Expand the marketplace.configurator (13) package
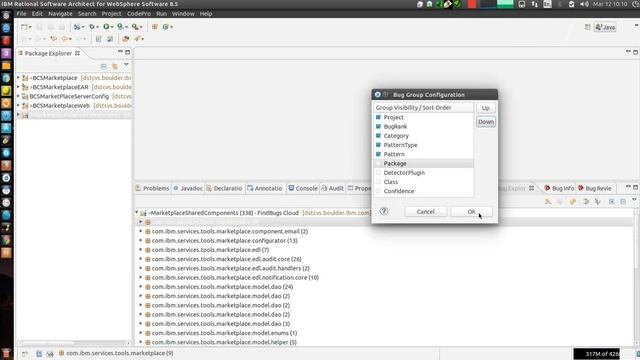This screenshot has width=640, height=360. click(141, 240)
